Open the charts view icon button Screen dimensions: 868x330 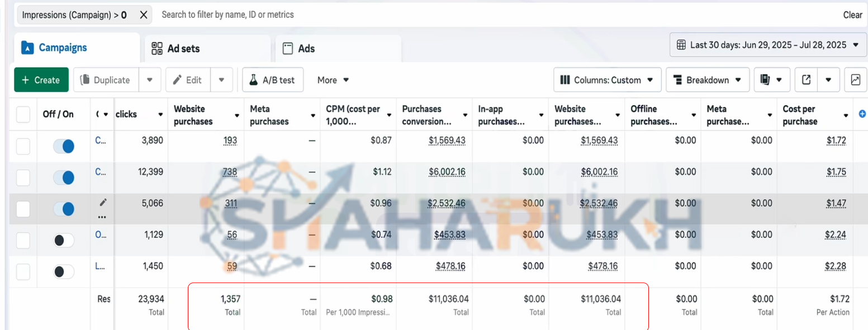(x=855, y=80)
